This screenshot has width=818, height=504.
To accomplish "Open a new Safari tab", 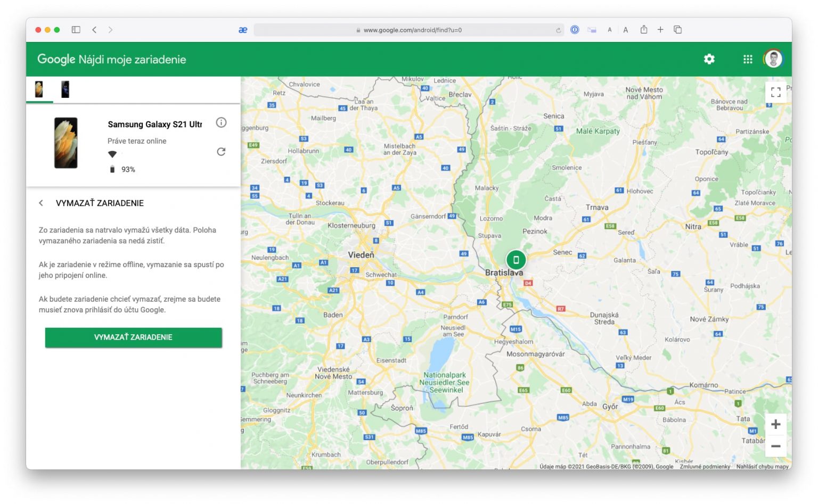I will click(660, 30).
